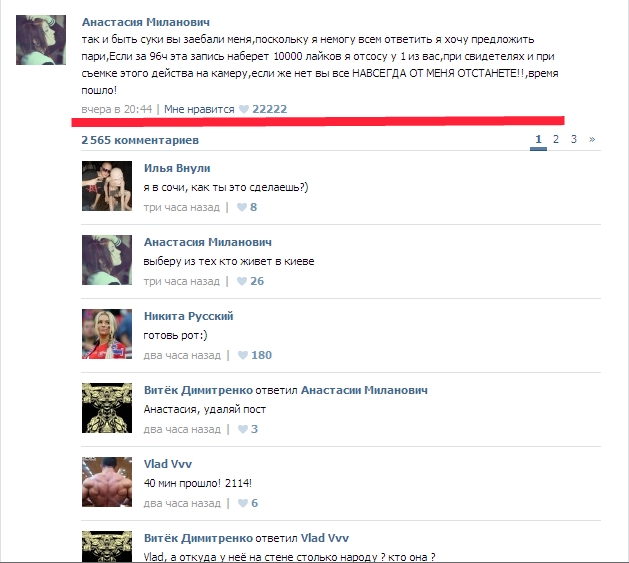Click heart icon on Илья Внули's comment
The width and height of the screenshot is (629, 563).
[x=241, y=207]
